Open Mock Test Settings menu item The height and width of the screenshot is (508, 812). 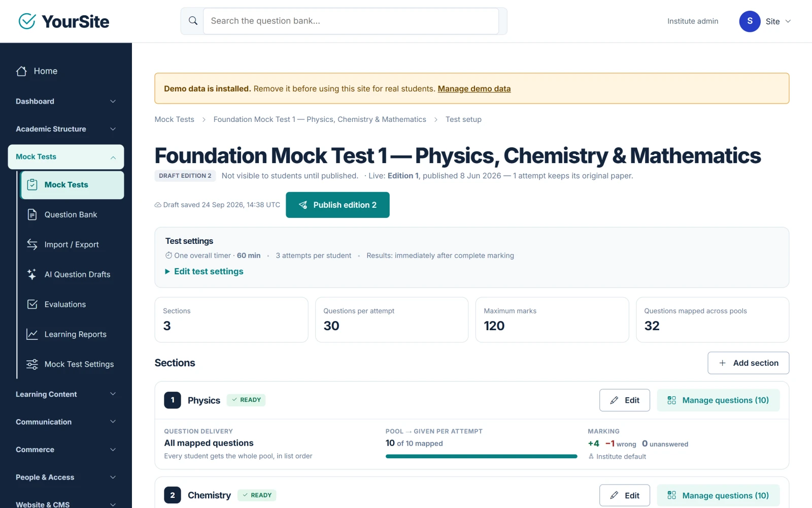pyautogui.click(x=72, y=365)
